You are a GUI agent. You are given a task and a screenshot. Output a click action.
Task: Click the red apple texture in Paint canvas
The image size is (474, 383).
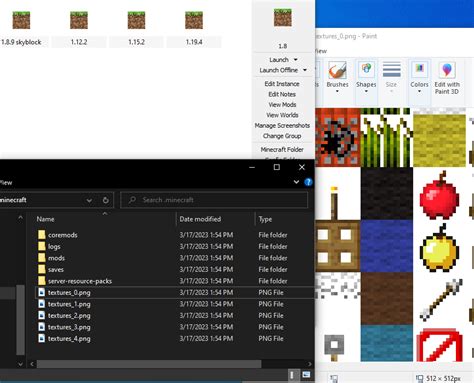(439, 195)
